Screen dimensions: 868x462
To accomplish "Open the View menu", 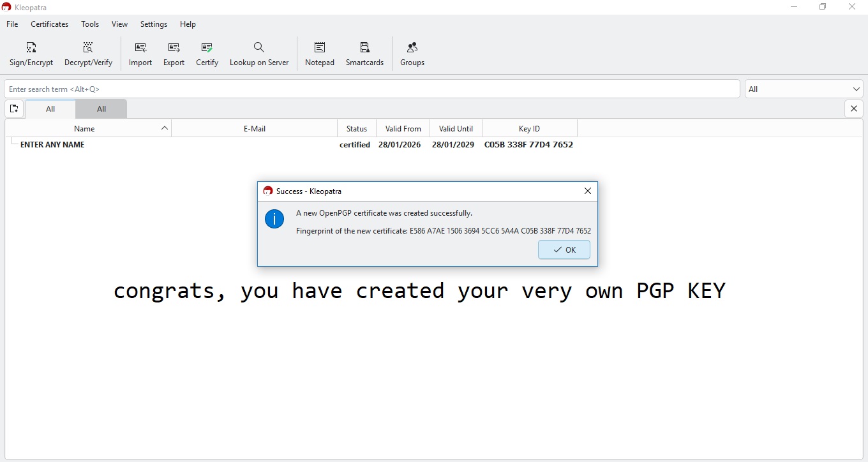I will click(x=120, y=24).
